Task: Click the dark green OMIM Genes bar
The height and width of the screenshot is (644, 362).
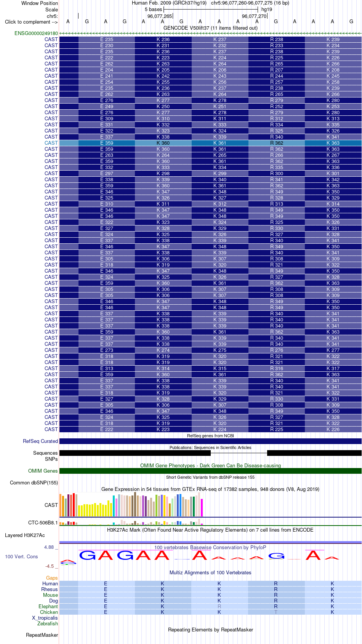Action: click(x=210, y=471)
